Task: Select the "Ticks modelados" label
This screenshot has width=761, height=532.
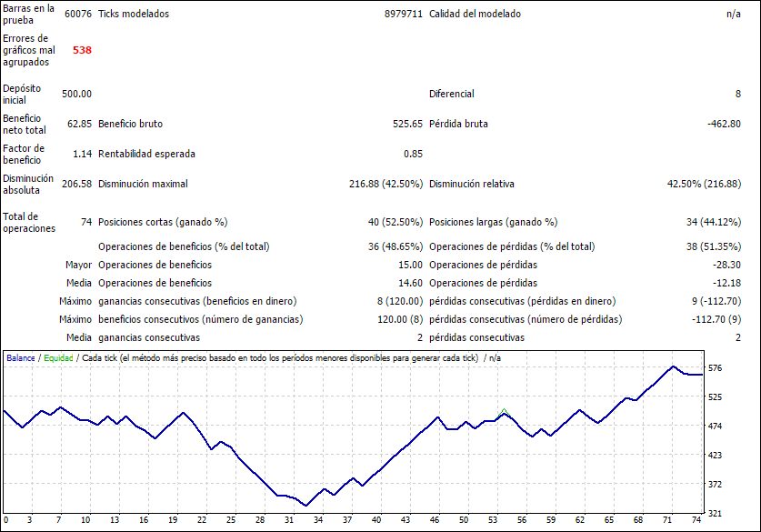Action: (133, 15)
